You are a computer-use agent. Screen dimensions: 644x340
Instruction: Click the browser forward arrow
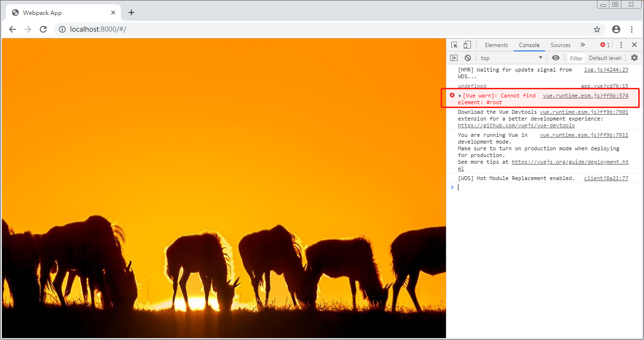click(x=28, y=29)
